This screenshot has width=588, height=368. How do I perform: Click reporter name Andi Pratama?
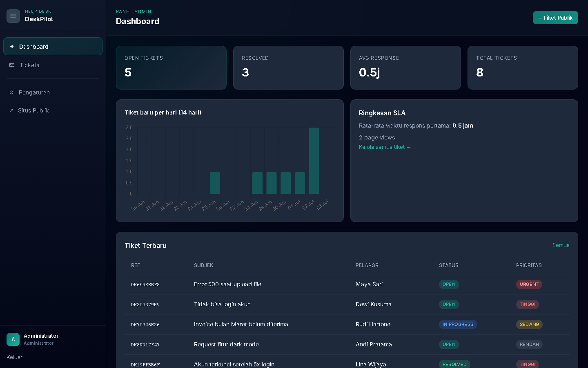[x=374, y=344]
